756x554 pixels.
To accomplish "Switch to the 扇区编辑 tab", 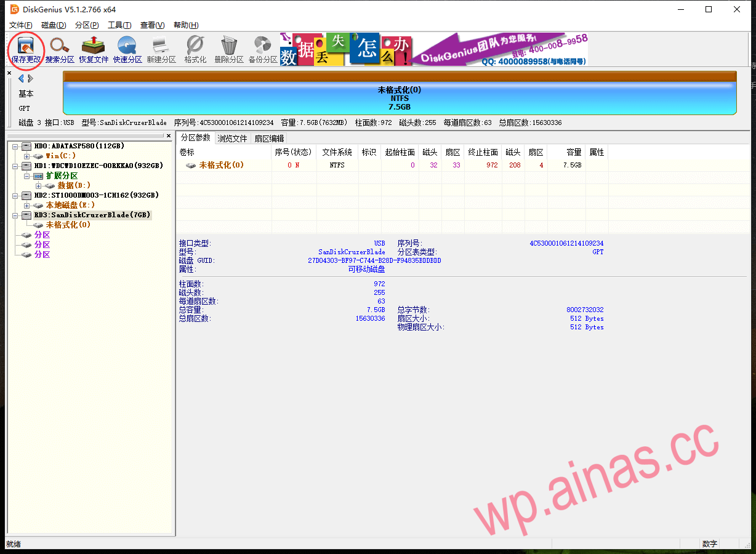I will coord(269,138).
